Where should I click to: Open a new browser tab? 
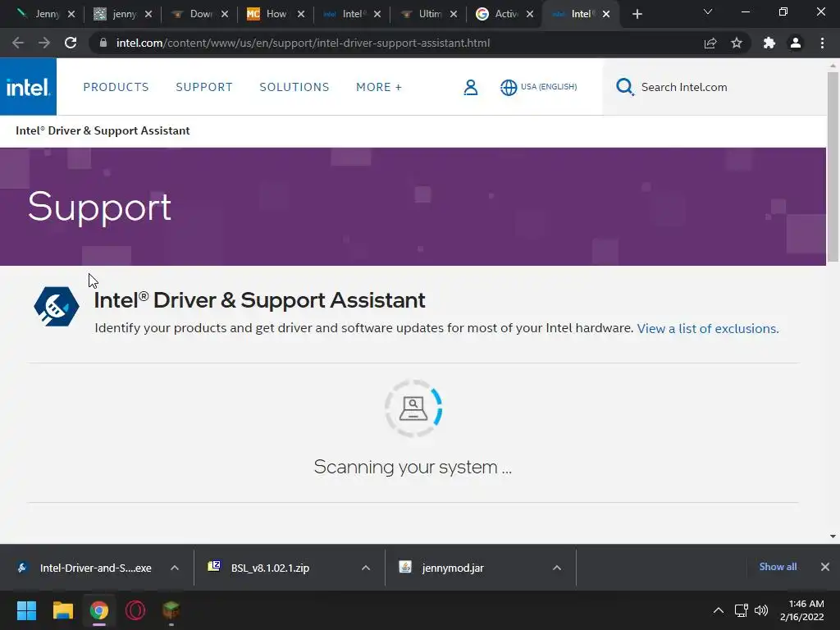[x=637, y=14]
